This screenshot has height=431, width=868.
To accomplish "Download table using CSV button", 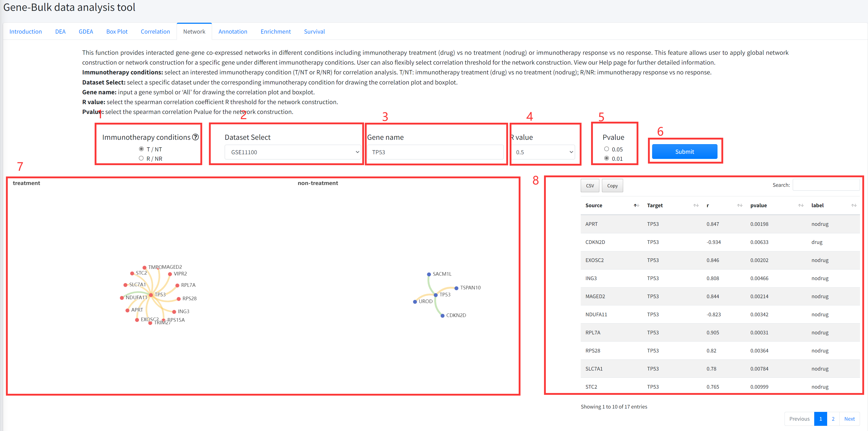I will click(x=590, y=186).
